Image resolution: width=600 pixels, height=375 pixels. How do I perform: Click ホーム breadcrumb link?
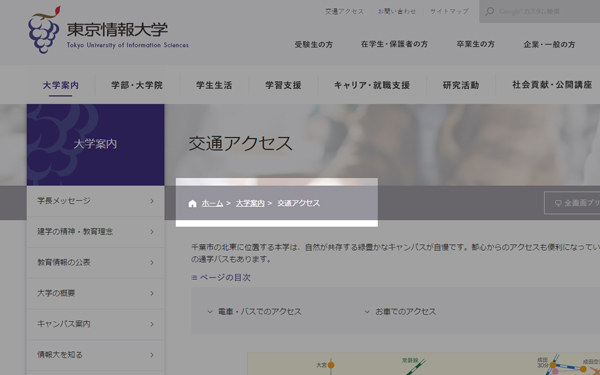212,204
